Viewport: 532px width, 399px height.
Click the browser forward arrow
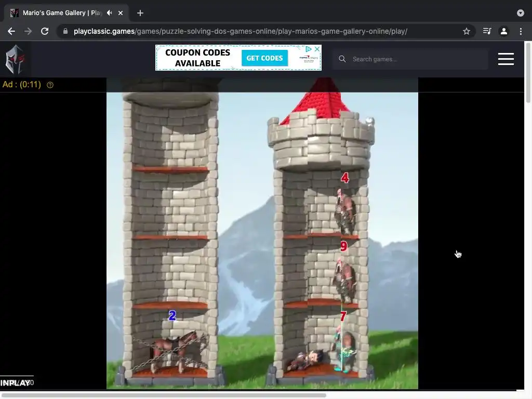click(28, 31)
